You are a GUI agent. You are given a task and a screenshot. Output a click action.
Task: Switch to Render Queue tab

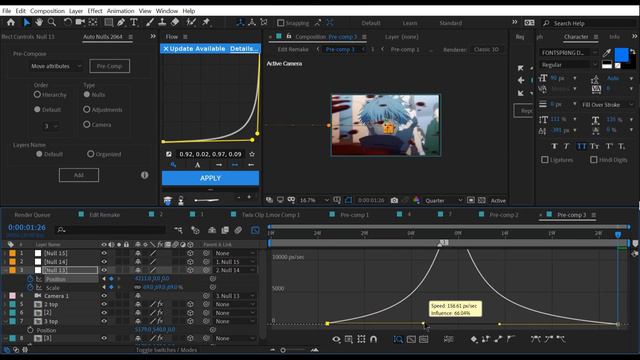pyautogui.click(x=32, y=215)
